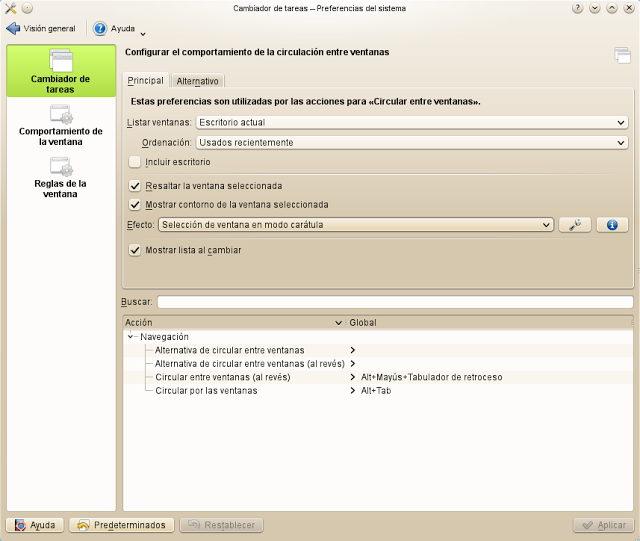Screen dimensions: 640x541
Task: Open the Ordenación dropdown
Action: click(x=411, y=143)
